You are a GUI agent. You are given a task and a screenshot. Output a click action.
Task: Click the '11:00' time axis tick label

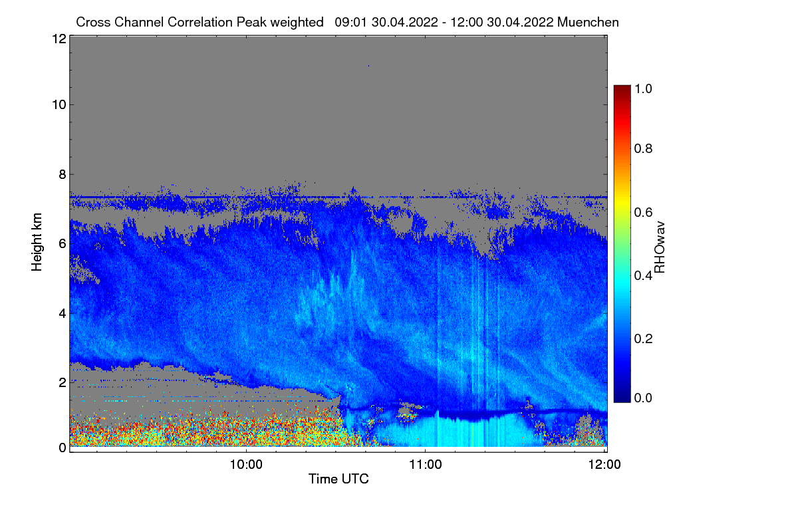[x=426, y=464]
